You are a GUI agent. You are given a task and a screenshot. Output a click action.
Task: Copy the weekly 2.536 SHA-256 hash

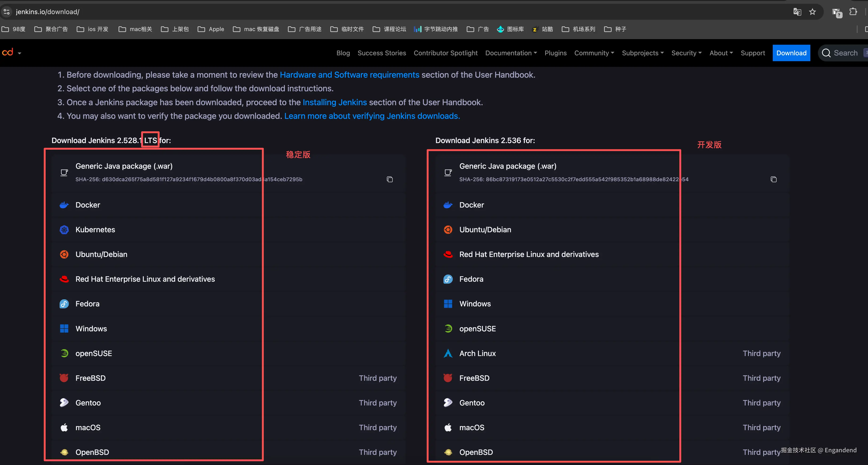[x=773, y=179]
